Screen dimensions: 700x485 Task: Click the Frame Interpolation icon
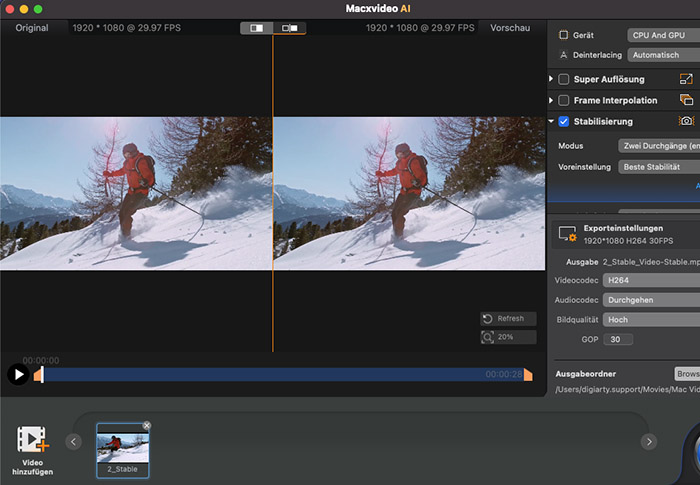pos(686,100)
